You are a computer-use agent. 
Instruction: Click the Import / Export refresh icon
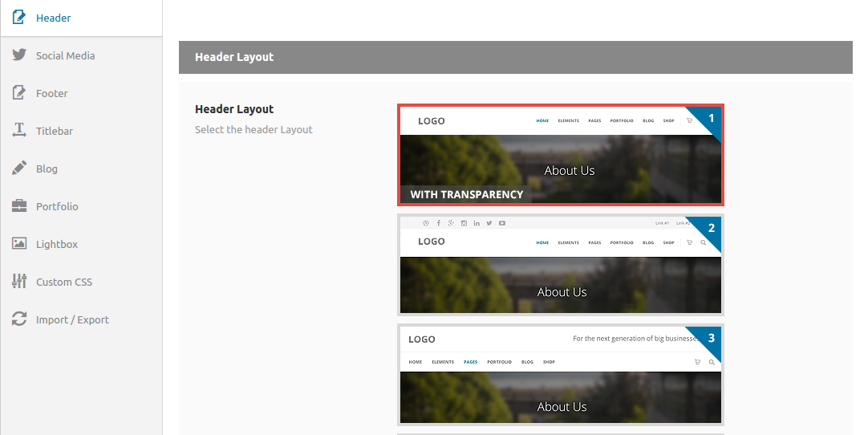pos(18,319)
